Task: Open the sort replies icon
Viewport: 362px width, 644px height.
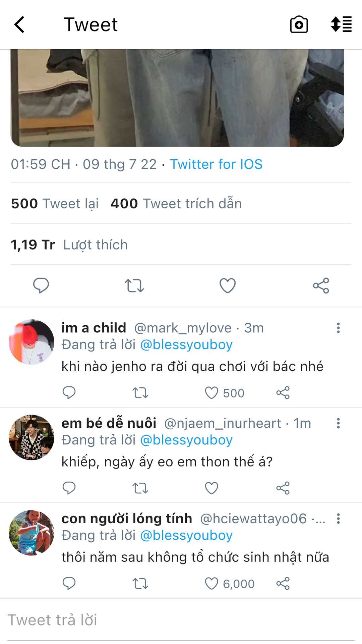Action: coord(341,24)
